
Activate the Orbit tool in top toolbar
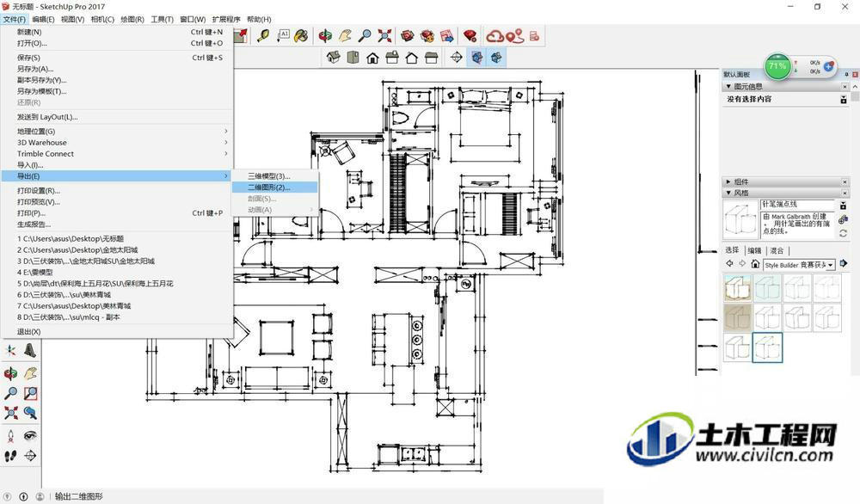tap(325, 36)
